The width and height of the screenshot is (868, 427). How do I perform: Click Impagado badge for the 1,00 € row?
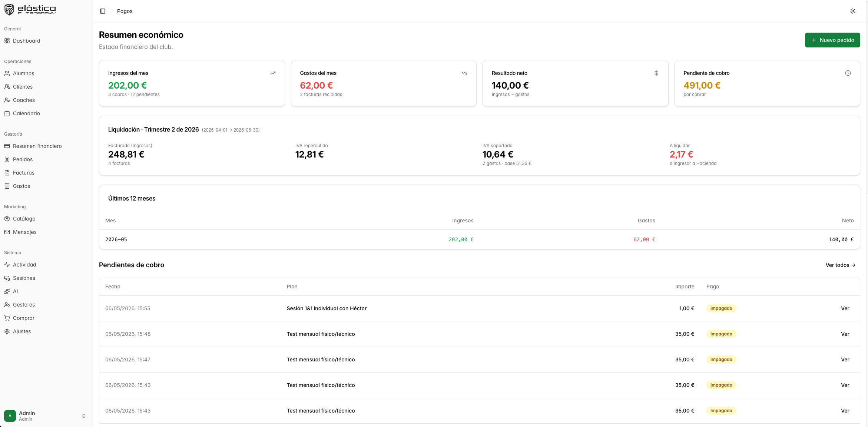click(x=721, y=308)
